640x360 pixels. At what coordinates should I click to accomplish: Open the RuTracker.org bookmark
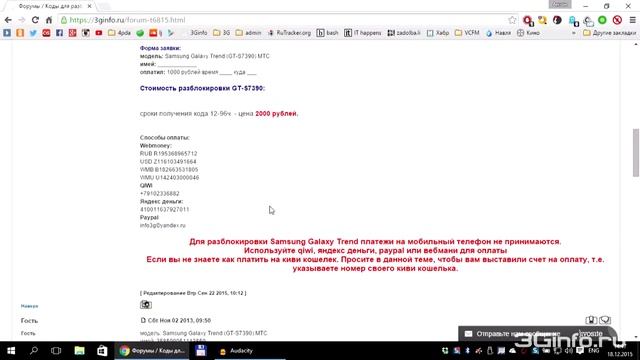click(x=289, y=33)
